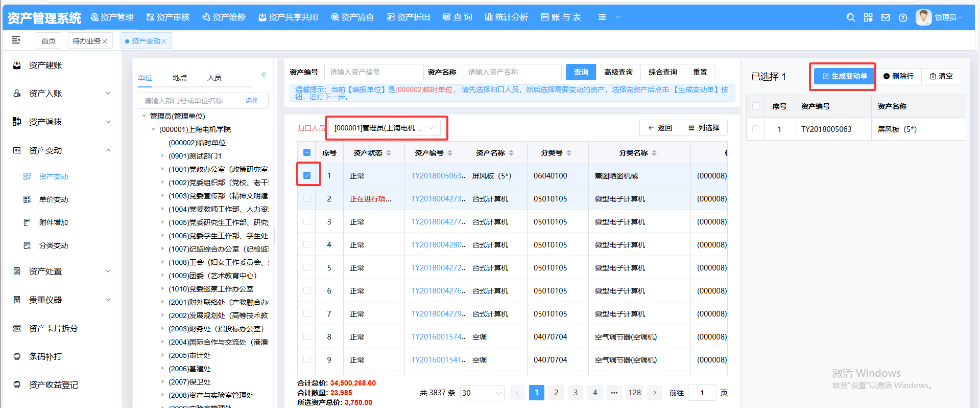Collapse the unit tree panel with double-arrow
Image resolution: width=980 pixels, height=408 pixels.
tap(264, 75)
